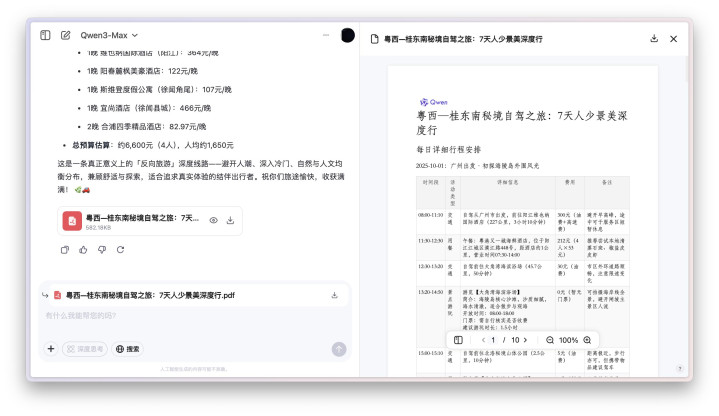
Task: Zoom in the PDF view
Action: point(587,340)
